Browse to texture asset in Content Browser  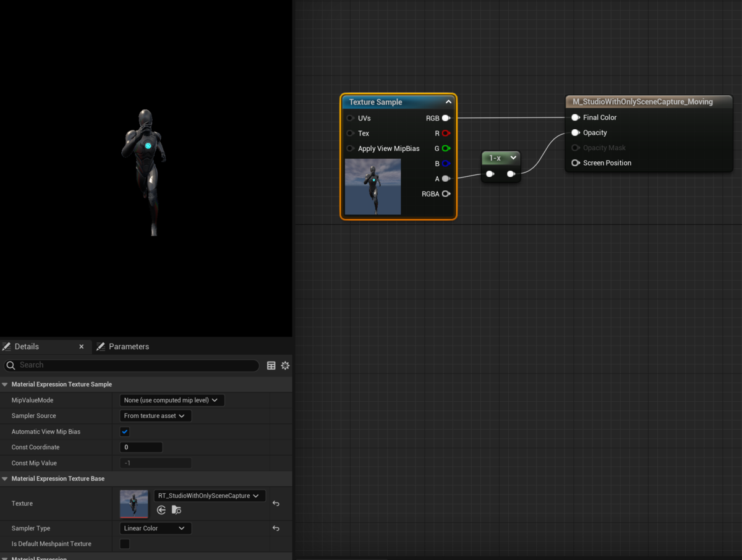176,510
